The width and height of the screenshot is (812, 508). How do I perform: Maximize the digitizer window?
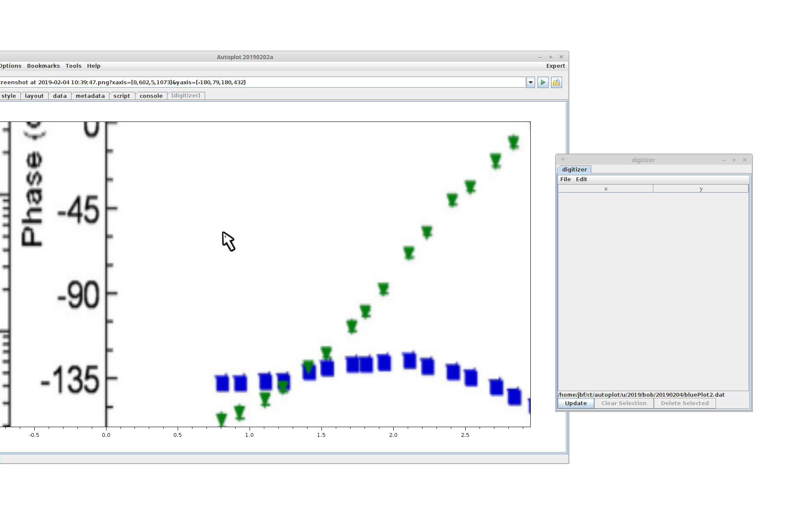(734, 160)
